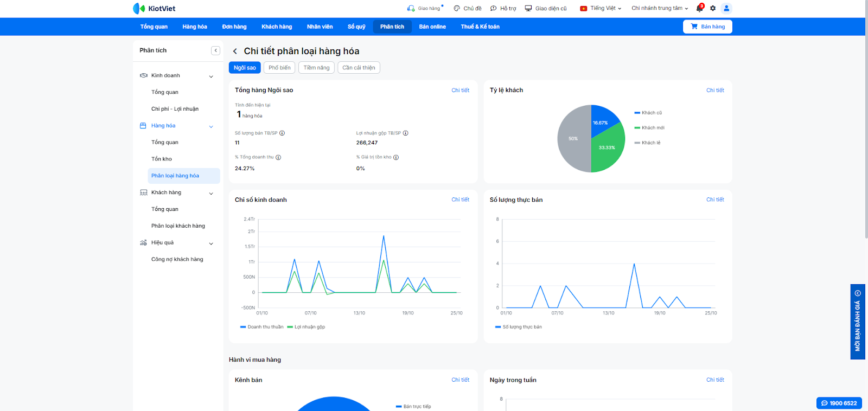Open Khách hàng in the top navigation bar
Screen dimensions: 868x411
[x=277, y=27]
